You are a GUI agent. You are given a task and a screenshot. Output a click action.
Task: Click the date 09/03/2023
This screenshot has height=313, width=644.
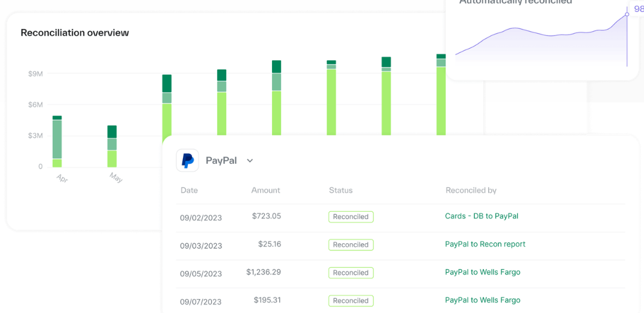pyautogui.click(x=201, y=246)
